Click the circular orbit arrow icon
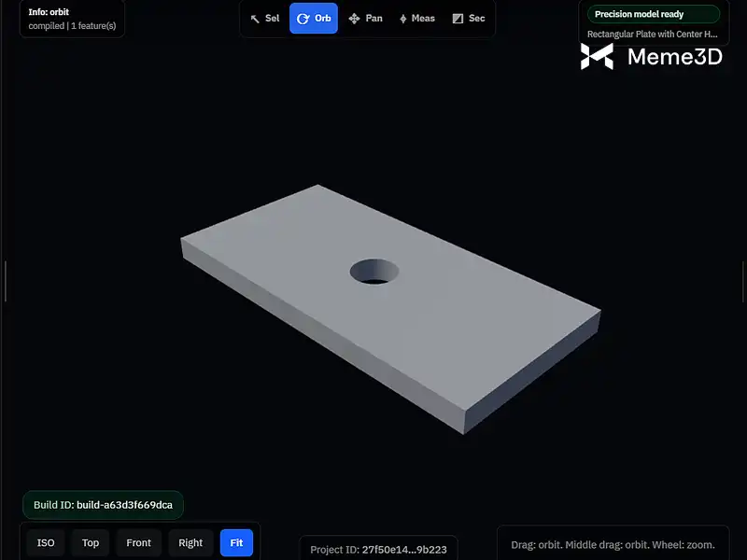Viewport: 747px width, 560px height. (x=303, y=19)
